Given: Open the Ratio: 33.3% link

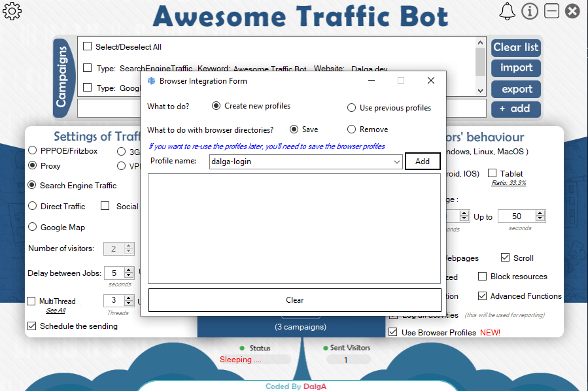Looking at the screenshot, I should click(508, 183).
